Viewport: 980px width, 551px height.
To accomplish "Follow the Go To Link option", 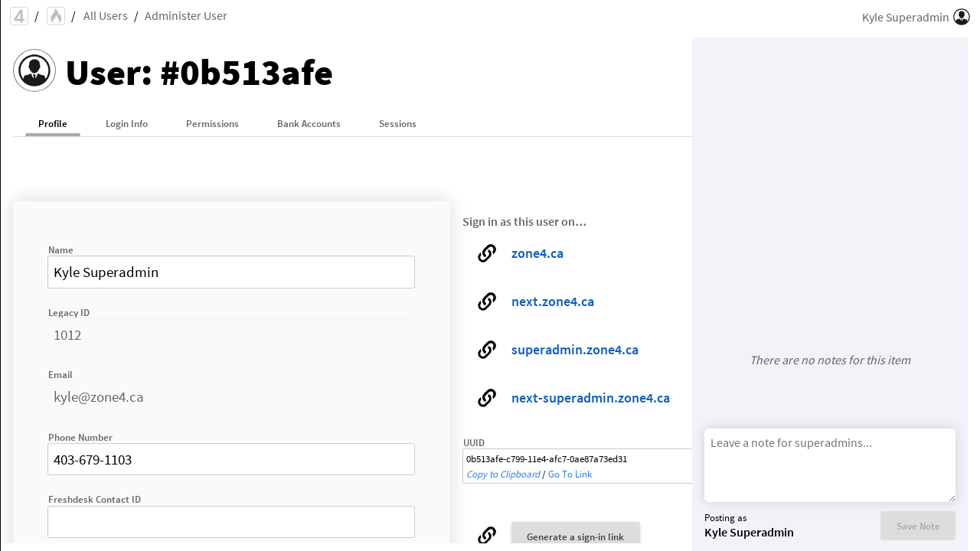I will pos(570,474).
